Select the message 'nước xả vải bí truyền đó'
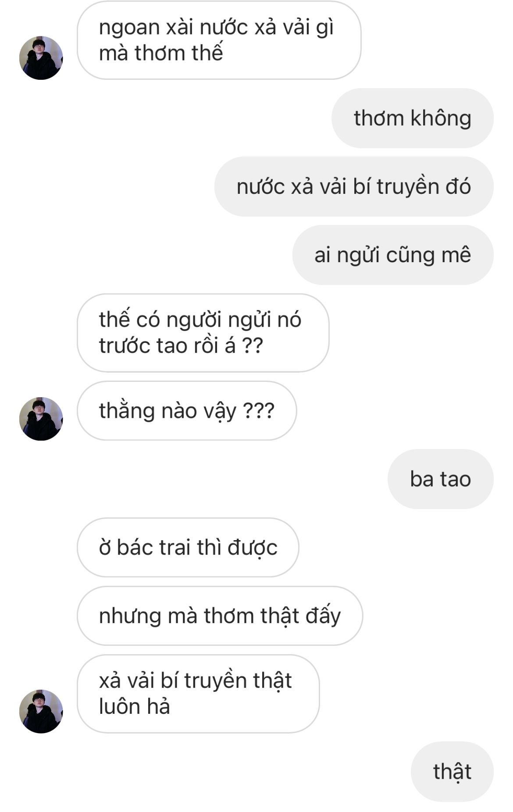Image resolution: width=513 pixels, height=812 pixels. [354, 186]
